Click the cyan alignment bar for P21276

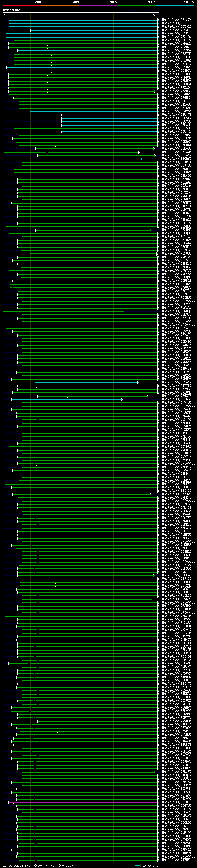tap(84, 20)
